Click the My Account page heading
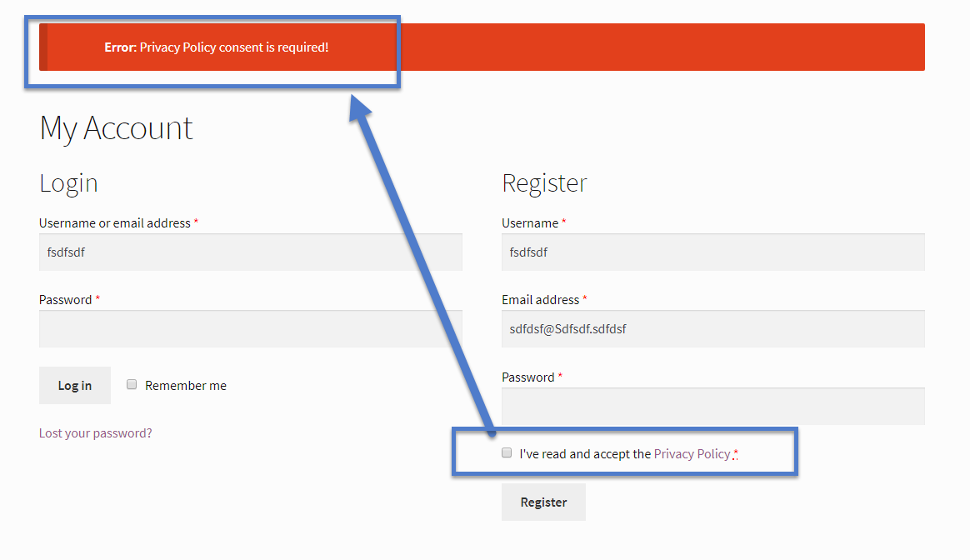Viewport: 970px width, 560px height. point(117,128)
